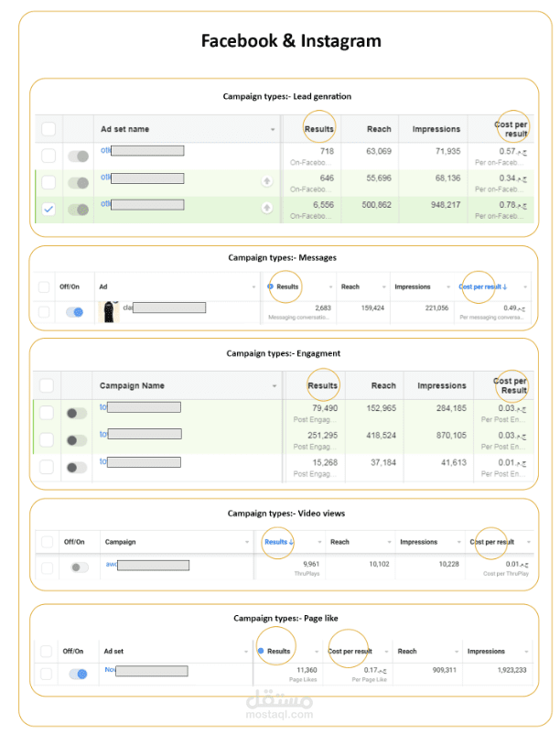Screen dimensions: 560x735
Task: Tick the header checkbox in the Video views table
Action: (x=47, y=542)
